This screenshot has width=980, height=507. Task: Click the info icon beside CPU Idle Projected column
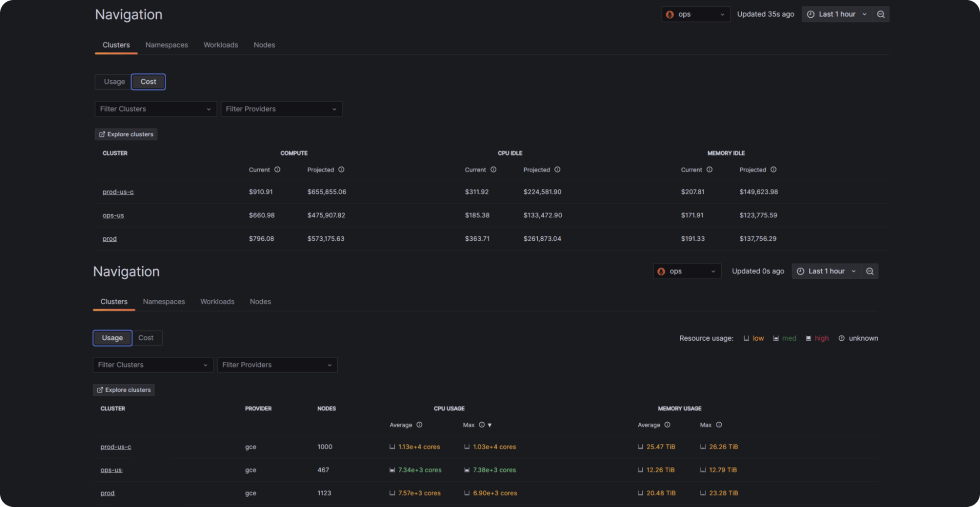(557, 170)
